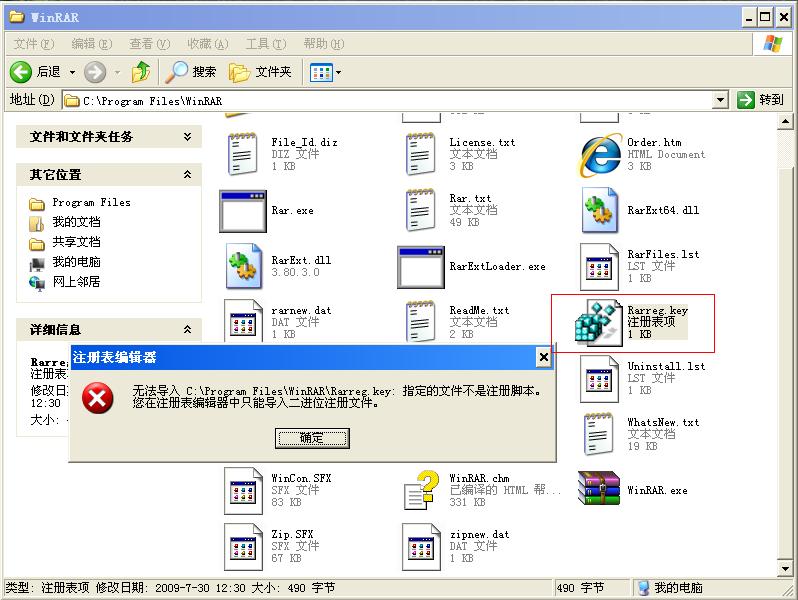
Task: Select the RarExt.dll file icon
Action: tap(244, 266)
